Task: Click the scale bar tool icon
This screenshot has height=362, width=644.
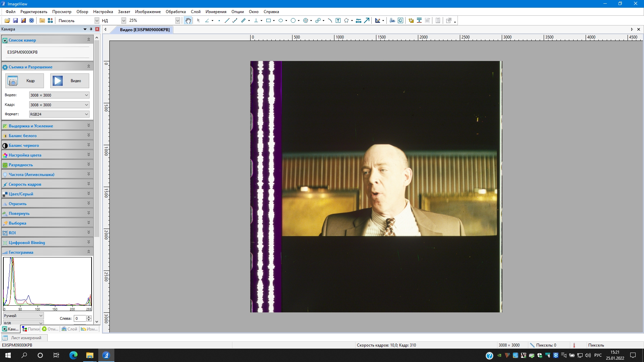Action: pos(359,21)
